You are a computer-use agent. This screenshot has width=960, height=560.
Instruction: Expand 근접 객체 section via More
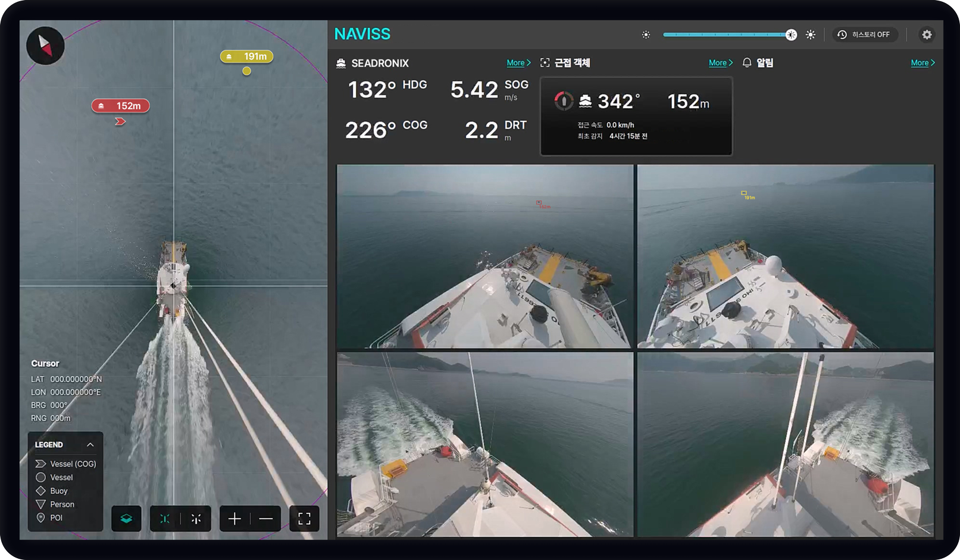(x=720, y=63)
